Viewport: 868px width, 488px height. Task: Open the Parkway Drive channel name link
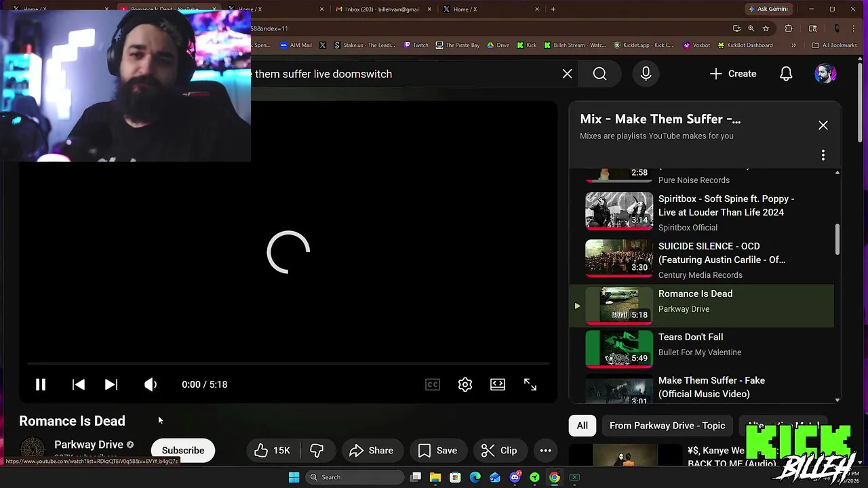(x=89, y=445)
